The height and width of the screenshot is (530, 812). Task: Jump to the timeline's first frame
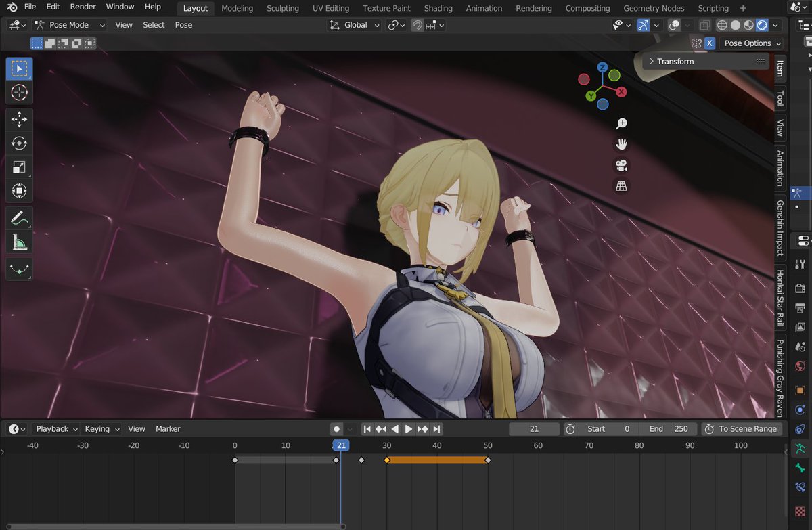pos(367,429)
